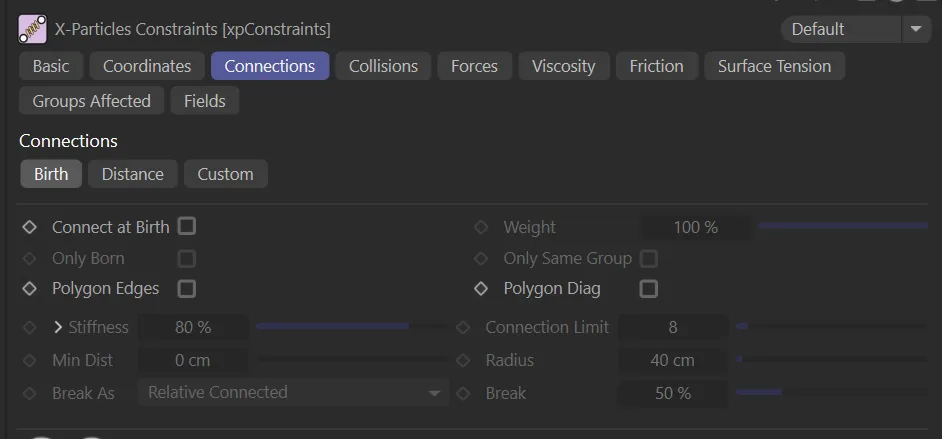
Task: Enable the Connect at Birth checkbox
Action: (x=187, y=227)
